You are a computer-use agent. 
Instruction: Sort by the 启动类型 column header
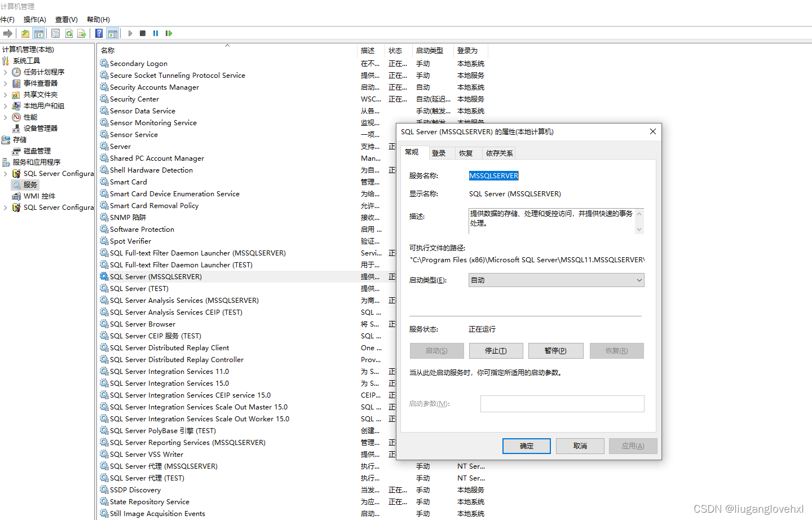(x=433, y=51)
